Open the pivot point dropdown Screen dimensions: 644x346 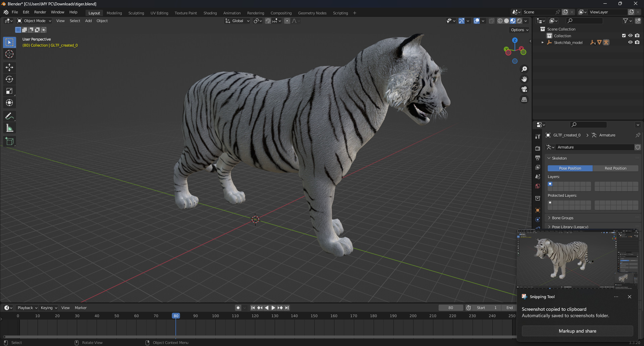point(258,21)
